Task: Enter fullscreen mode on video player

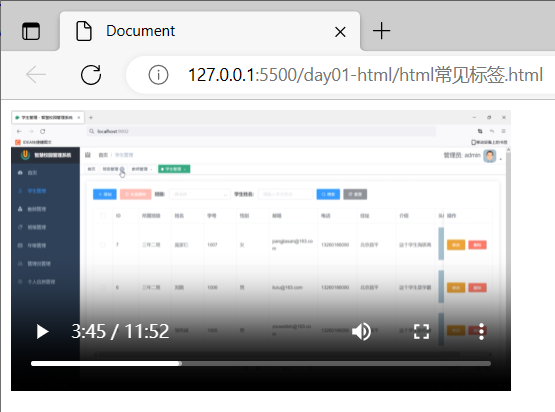Action: pyautogui.click(x=422, y=332)
